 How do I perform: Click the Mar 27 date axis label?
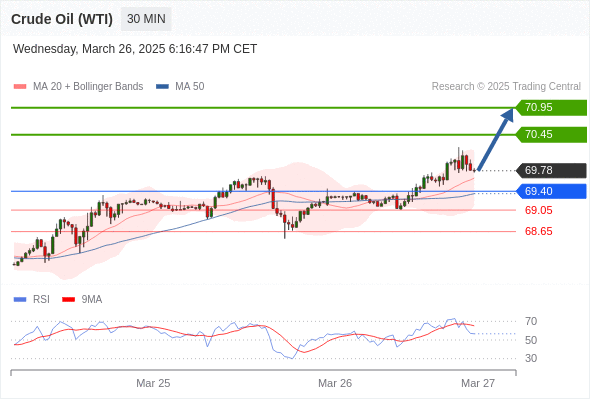point(478,383)
